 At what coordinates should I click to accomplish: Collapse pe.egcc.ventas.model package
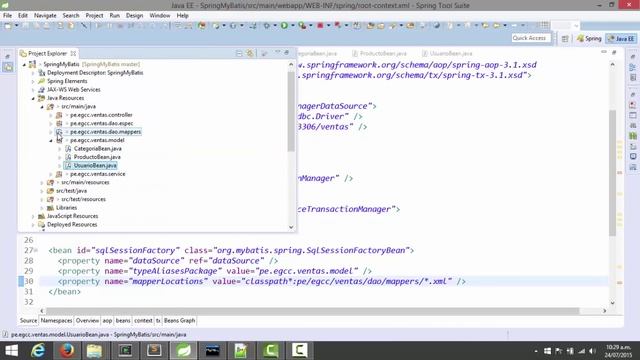51,140
